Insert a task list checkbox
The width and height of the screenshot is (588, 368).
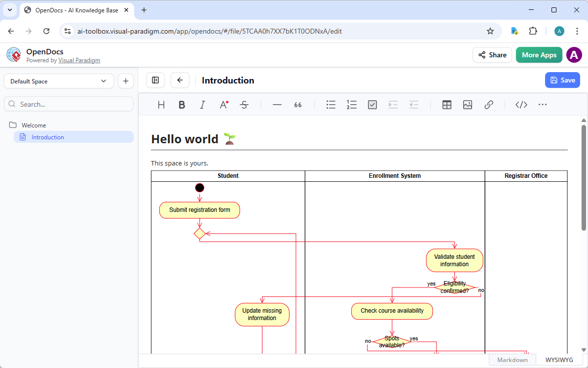click(372, 104)
